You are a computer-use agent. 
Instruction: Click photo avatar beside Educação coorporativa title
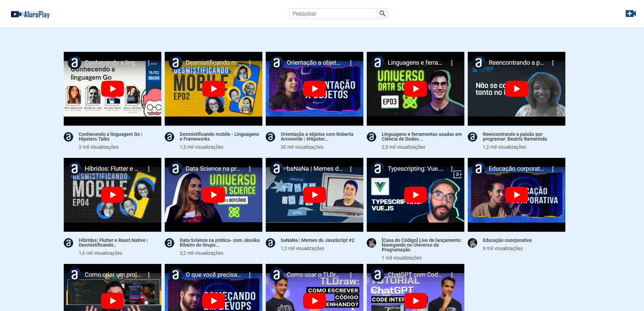(x=472, y=243)
